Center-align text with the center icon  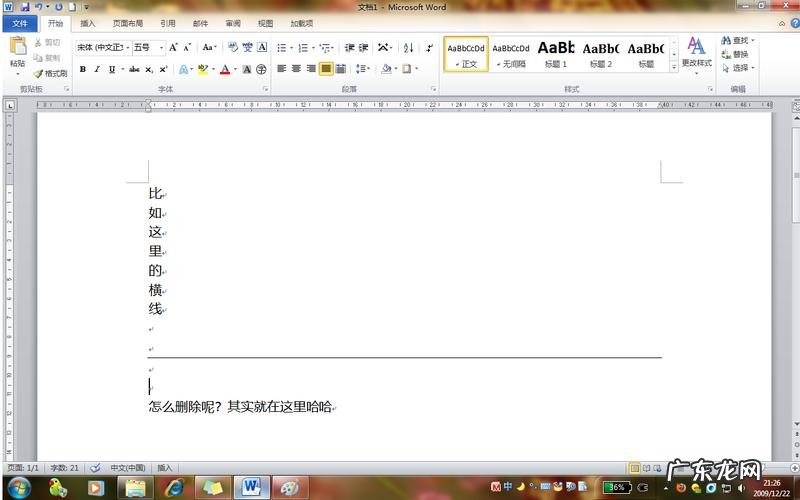coord(296,69)
